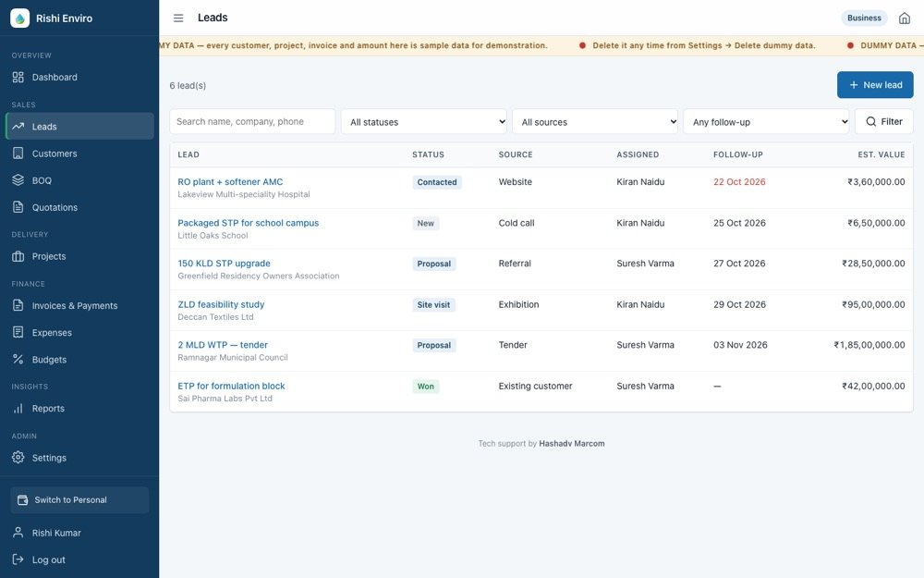Image resolution: width=924 pixels, height=578 pixels.
Task: Click the Rishi Enviro water-drop logo
Action: (x=20, y=18)
